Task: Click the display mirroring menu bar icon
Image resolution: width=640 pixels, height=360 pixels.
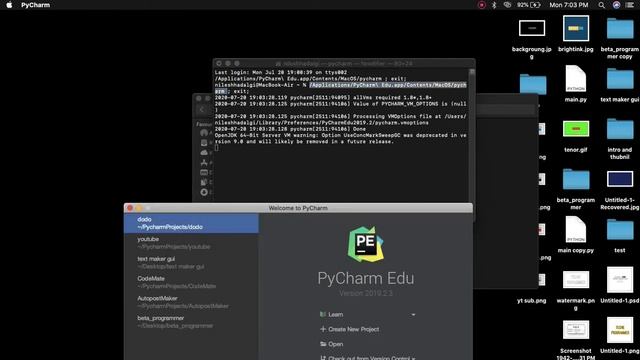Action: [507, 5]
